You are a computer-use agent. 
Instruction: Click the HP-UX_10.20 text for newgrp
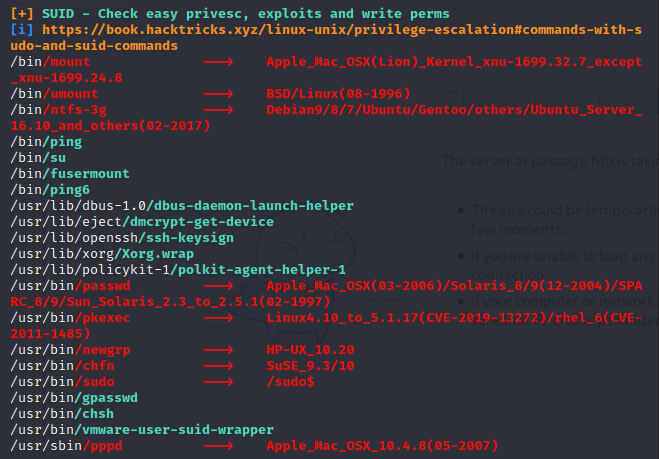[310, 350]
